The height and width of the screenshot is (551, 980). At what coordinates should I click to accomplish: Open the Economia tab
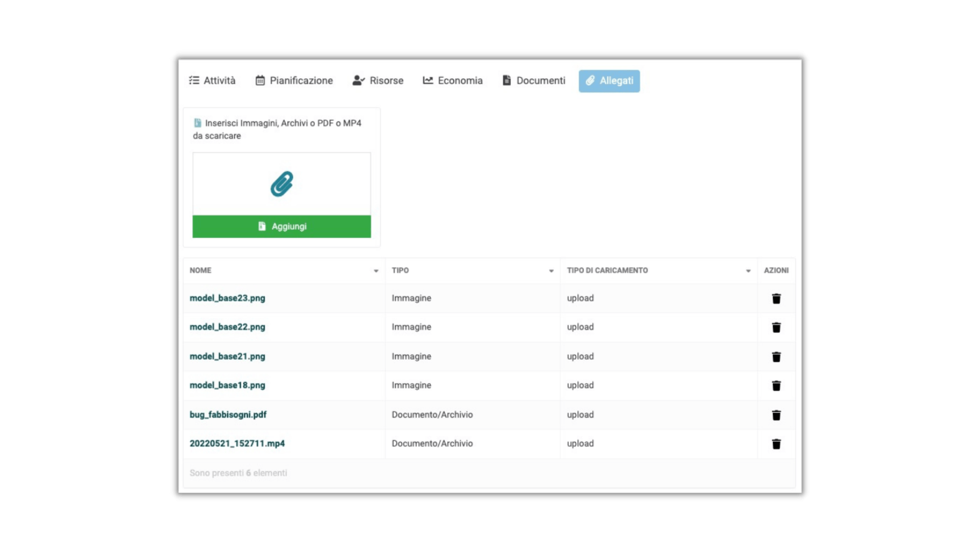tap(452, 81)
